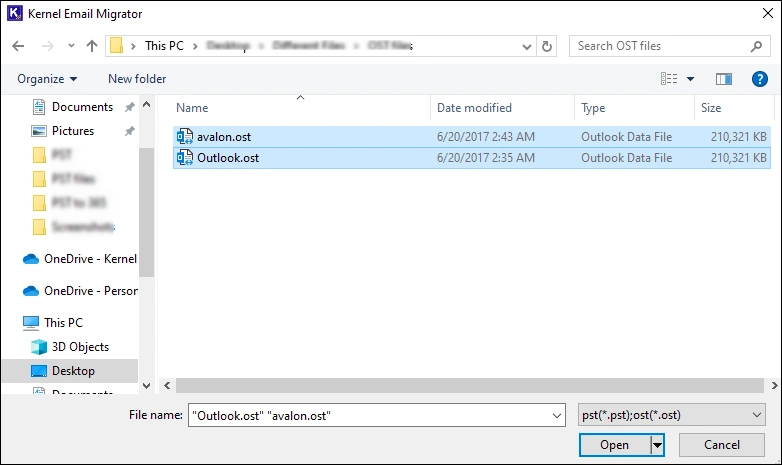Close the Kernel Email Migrator dialog
Viewport: 782px width, 465px height.
768,13
